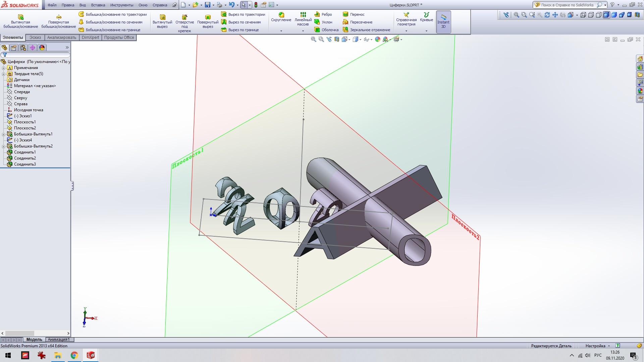
Task: Switch display to Hidden Lines Removed
Action: [x=599, y=15]
